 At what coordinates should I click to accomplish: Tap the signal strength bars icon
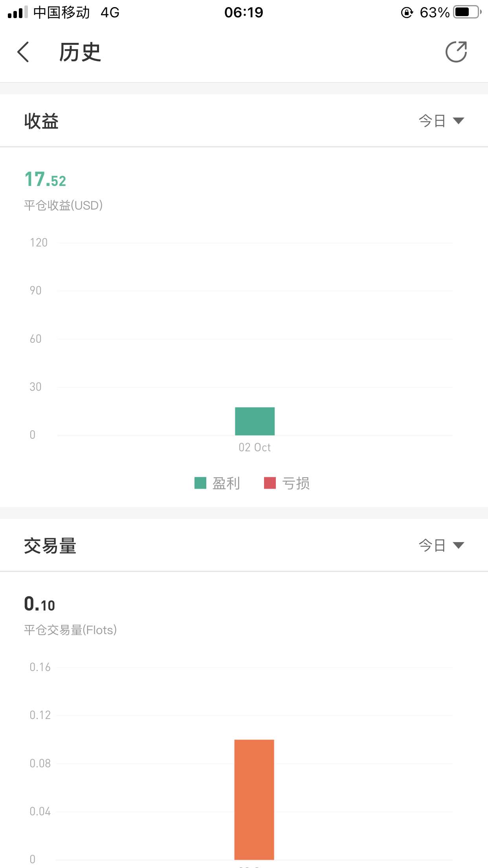pos(18,12)
